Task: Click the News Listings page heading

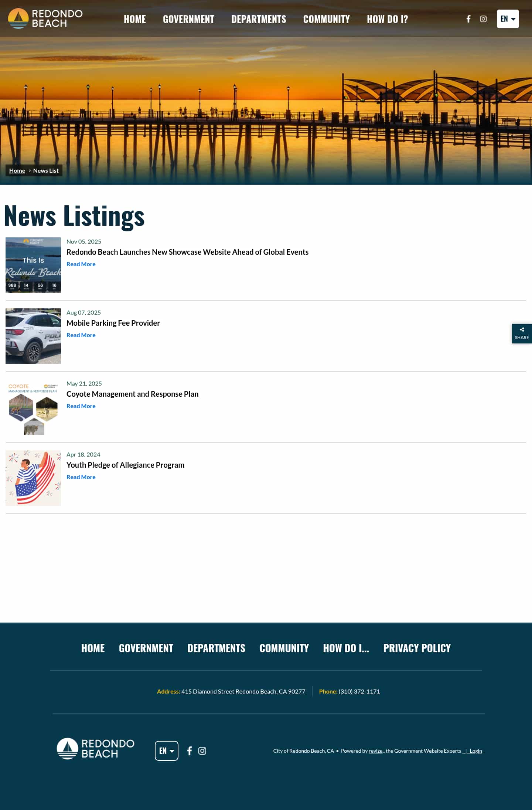Action: 74,216
